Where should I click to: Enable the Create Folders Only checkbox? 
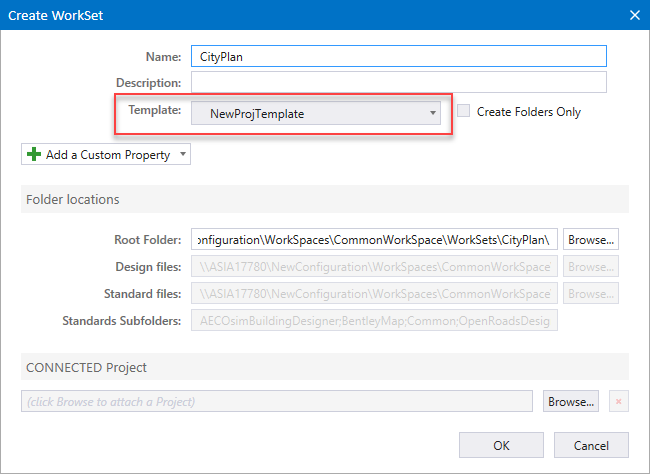(x=463, y=111)
